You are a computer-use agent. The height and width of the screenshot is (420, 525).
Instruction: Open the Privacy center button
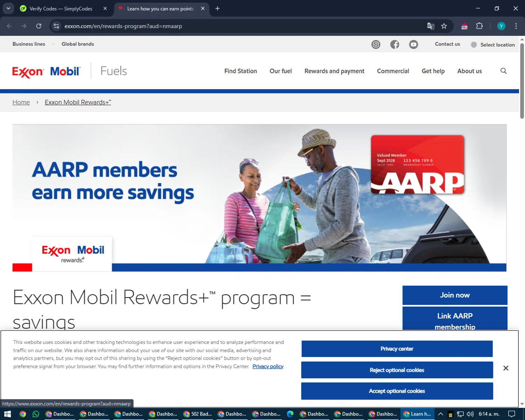[397, 349]
